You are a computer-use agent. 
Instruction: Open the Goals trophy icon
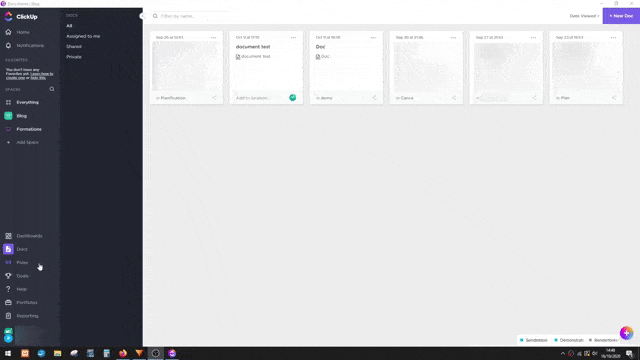click(x=8, y=276)
